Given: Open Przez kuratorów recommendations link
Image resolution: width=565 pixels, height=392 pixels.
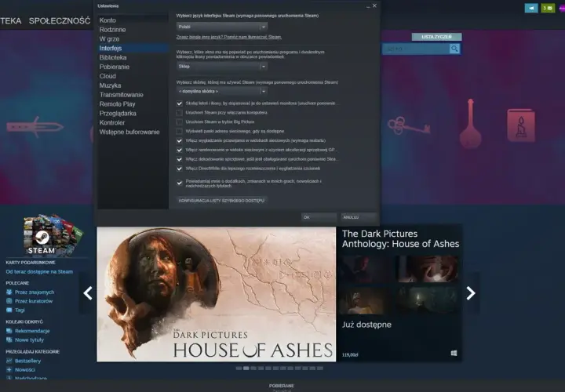Looking at the screenshot, I should [x=34, y=301].
